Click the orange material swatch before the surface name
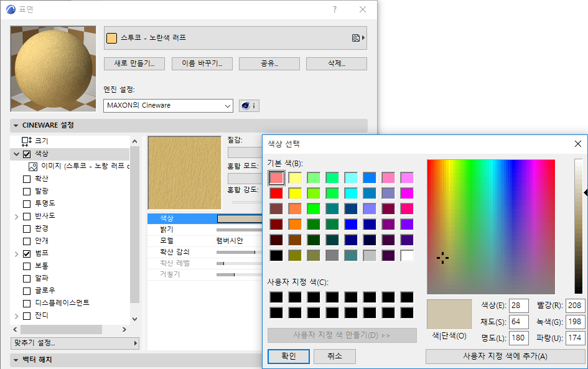588x369 pixels. pyautogui.click(x=113, y=38)
